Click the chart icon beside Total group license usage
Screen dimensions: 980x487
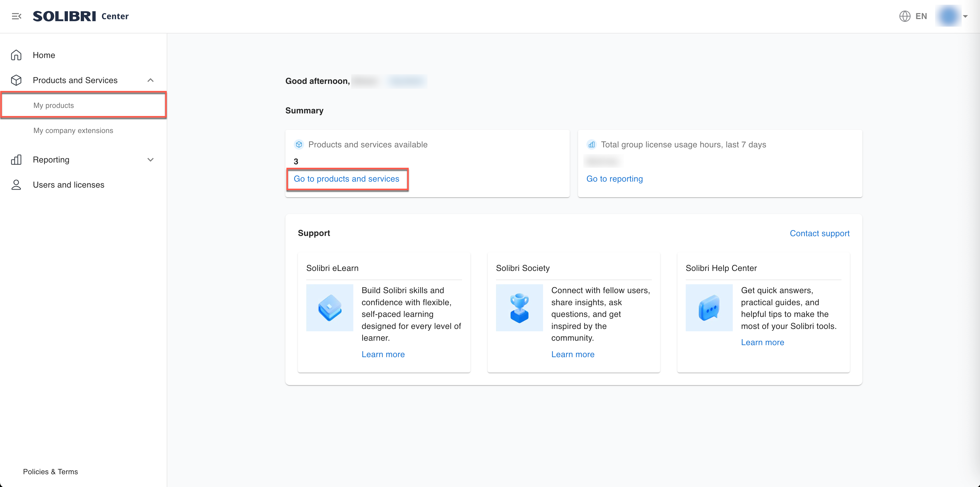[x=591, y=144]
